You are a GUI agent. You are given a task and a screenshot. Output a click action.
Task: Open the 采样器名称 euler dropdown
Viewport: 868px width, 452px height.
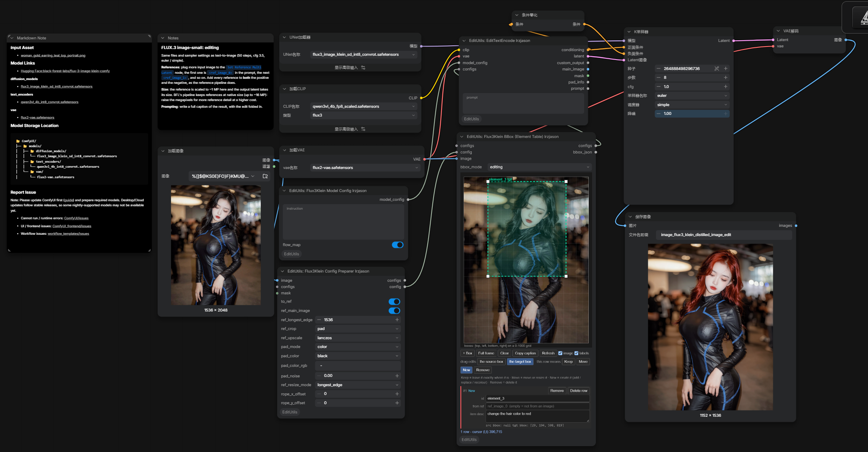pos(692,96)
